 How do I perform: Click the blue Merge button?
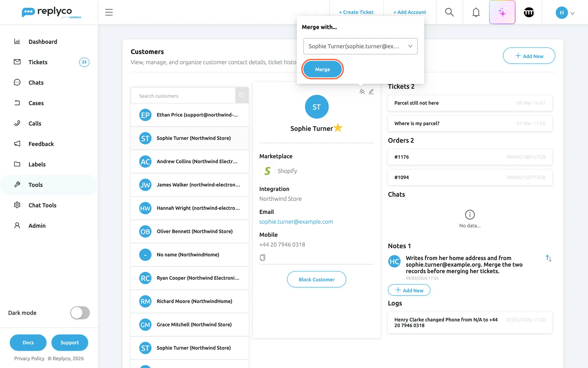(x=322, y=69)
